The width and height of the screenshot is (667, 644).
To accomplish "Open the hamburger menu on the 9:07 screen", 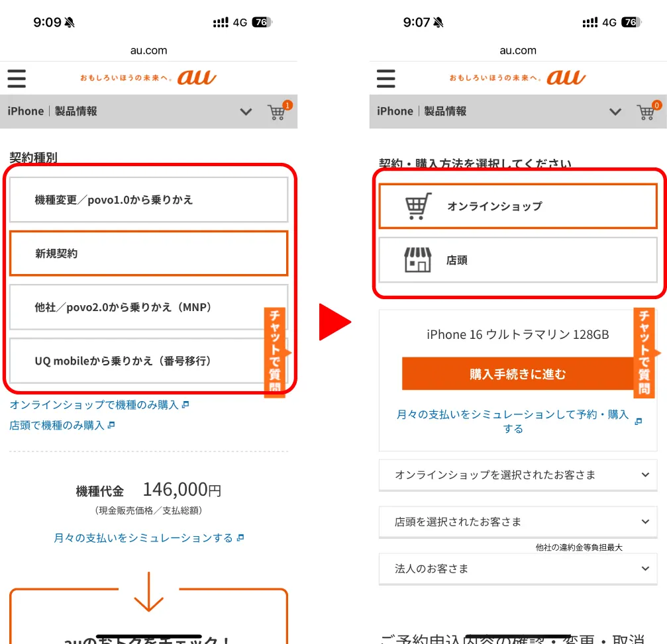I will point(385,78).
